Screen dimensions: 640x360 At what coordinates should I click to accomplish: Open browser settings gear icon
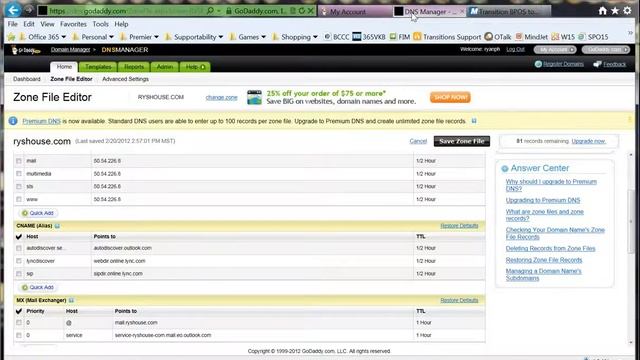point(627,11)
